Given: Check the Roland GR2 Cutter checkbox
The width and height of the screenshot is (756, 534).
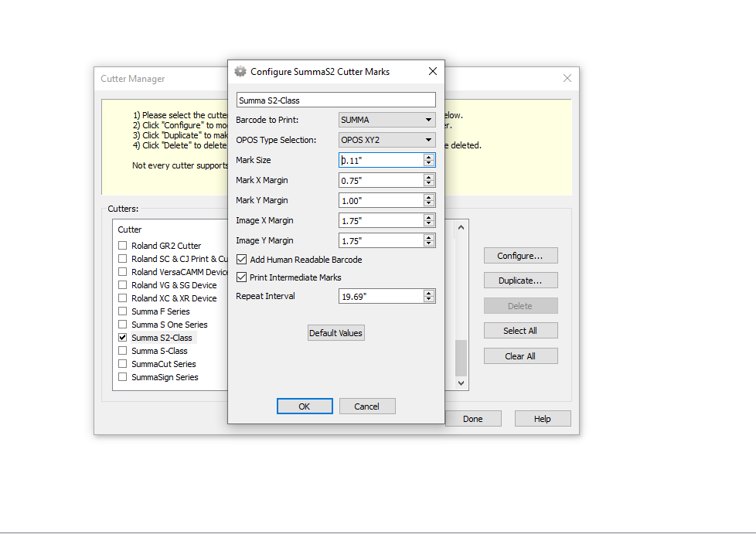Looking at the screenshot, I should [122, 245].
